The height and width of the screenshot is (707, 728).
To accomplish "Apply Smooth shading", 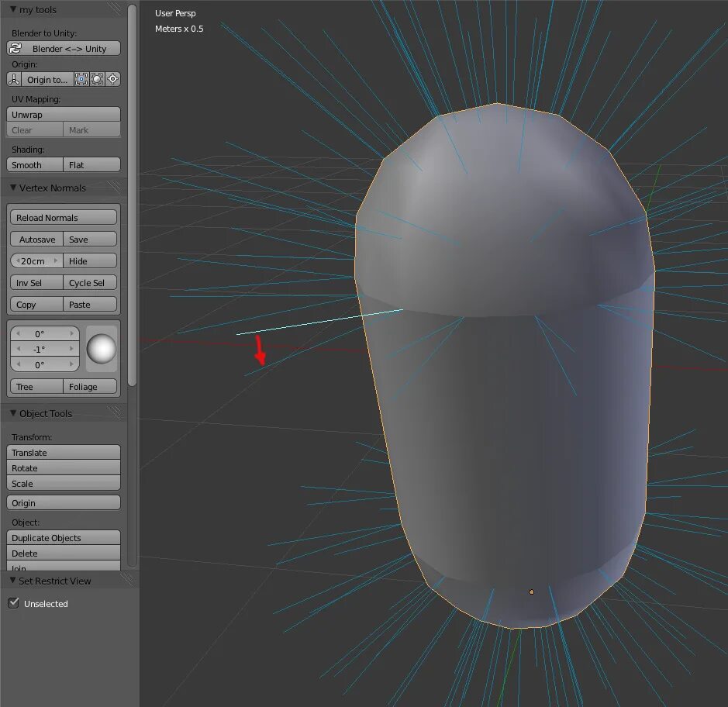I will 35,165.
